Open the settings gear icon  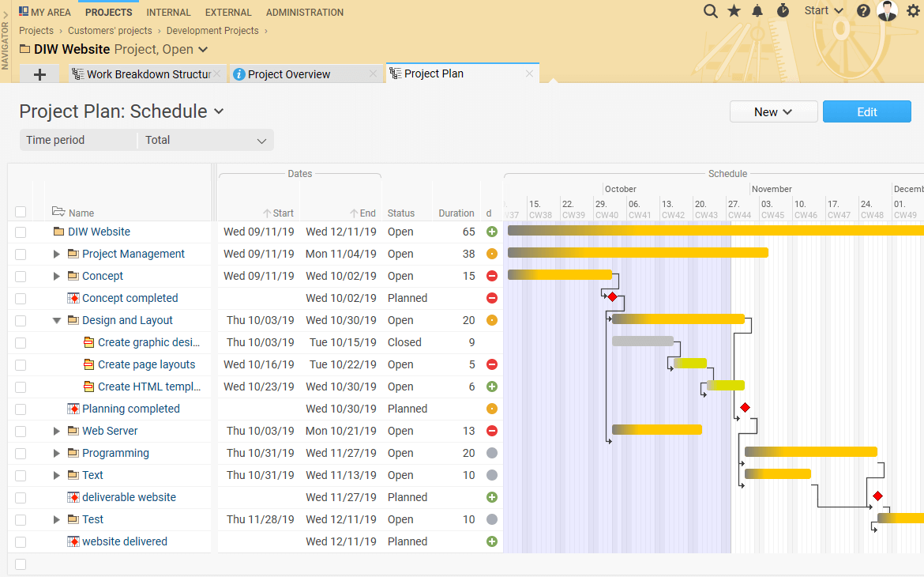pyautogui.click(x=913, y=10)
